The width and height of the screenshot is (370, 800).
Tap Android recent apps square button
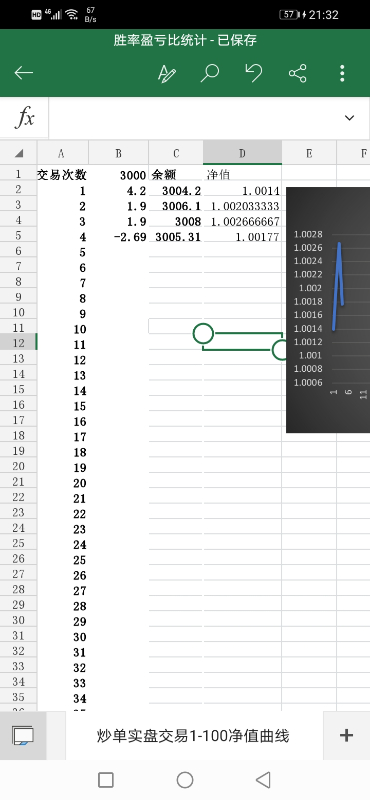106,780
